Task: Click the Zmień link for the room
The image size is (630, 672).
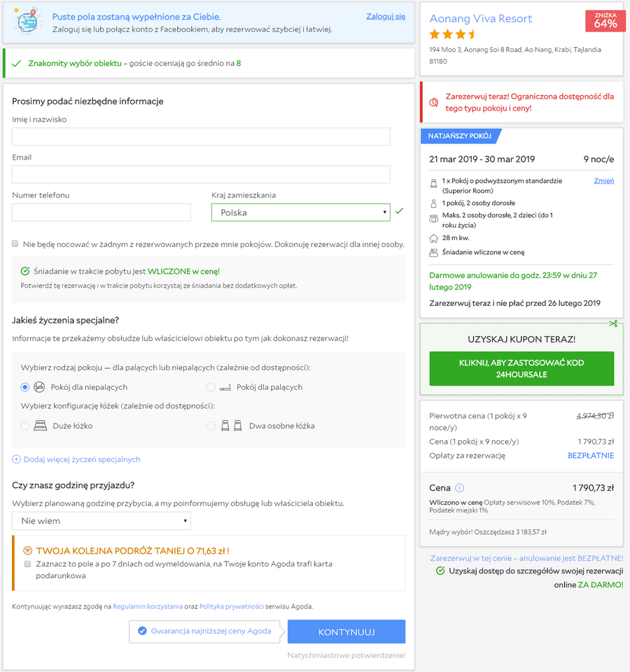Action: (x=603, y=181)
